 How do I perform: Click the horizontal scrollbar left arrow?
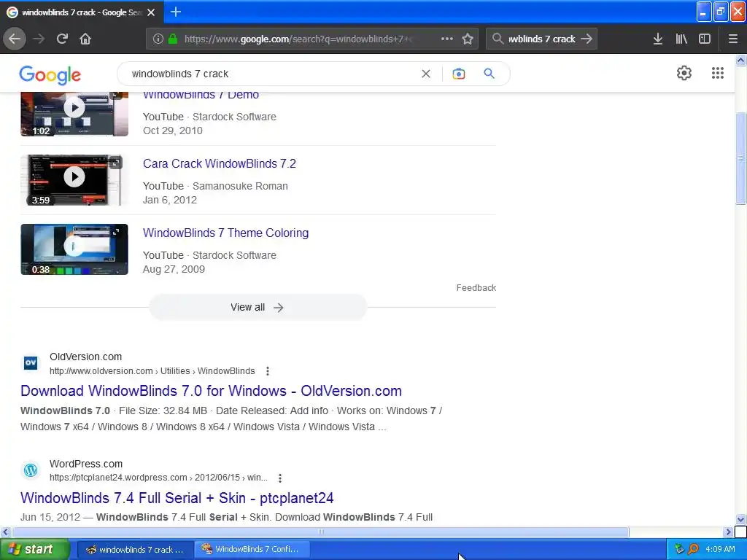(5, 532)
